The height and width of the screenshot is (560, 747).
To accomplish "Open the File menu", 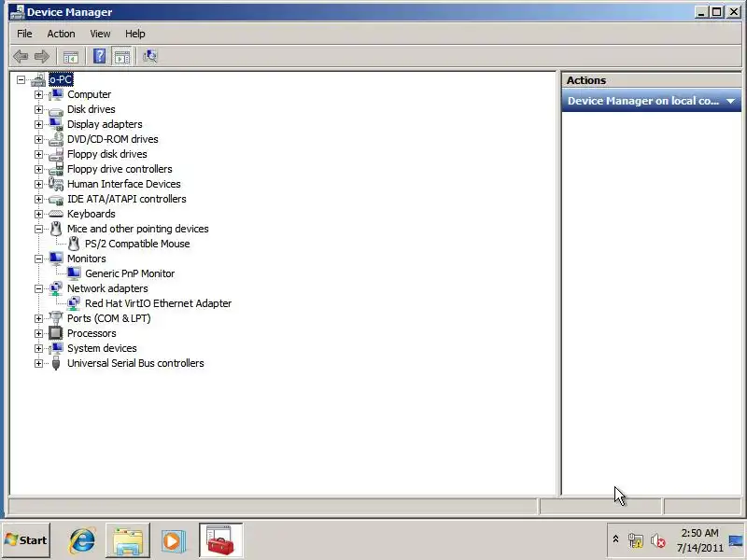I will [x=24, y=34].
